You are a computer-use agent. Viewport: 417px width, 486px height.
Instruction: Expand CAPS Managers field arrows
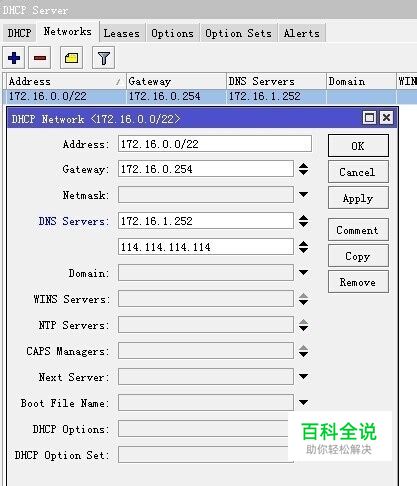[303, 351]
